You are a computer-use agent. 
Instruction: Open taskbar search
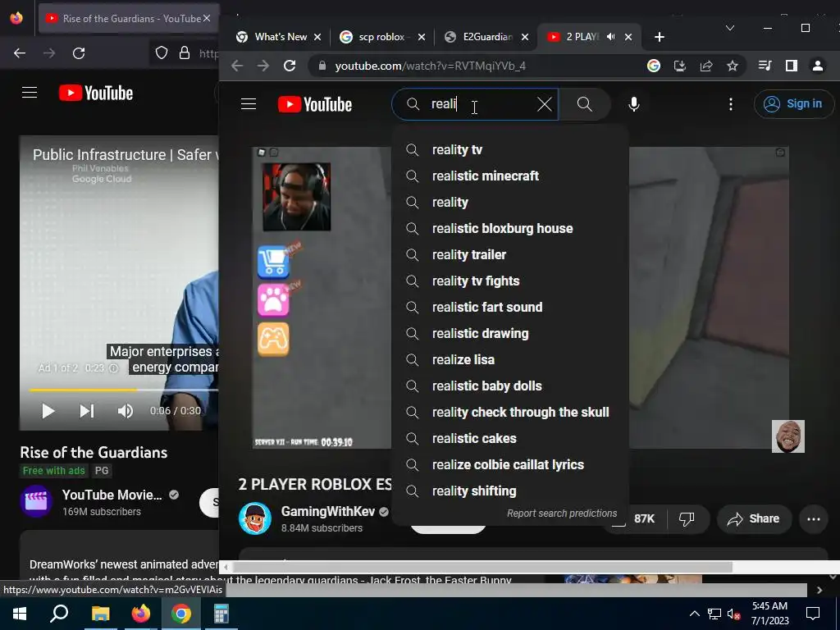click(59, 614)
